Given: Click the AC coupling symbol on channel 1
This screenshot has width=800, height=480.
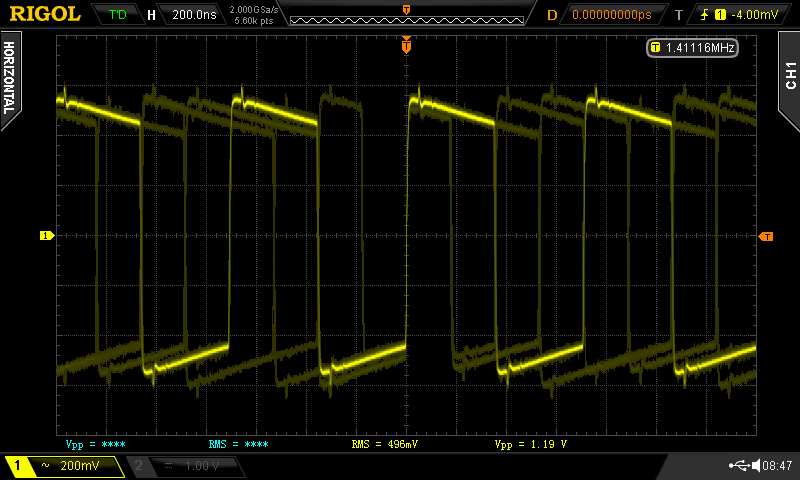Looking at the screenshot, I should click(45, 465).
